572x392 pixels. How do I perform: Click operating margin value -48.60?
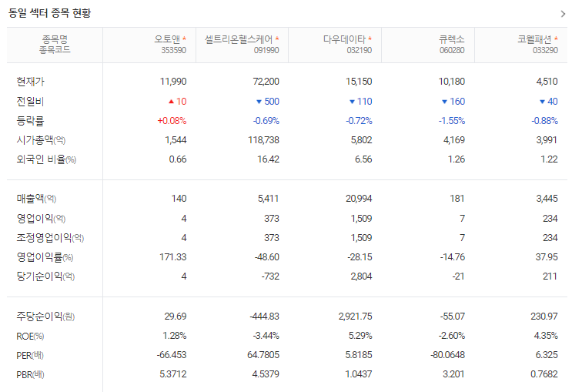267,257
